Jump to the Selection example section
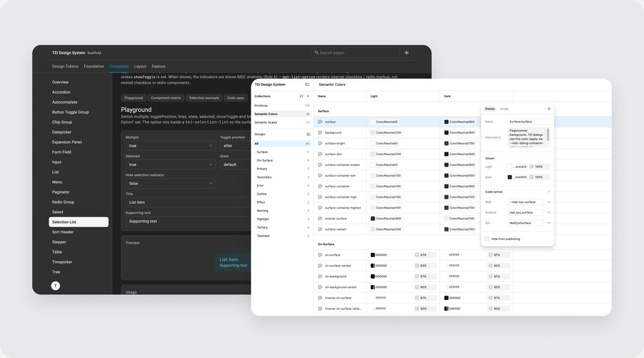Viewport: 644px width, 358px height. coord(204,98)
